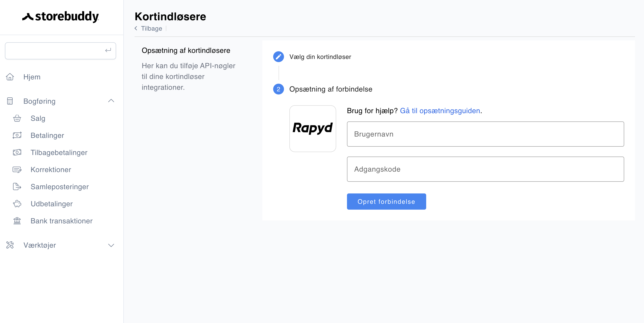Focus the Brugernavn input field
This screenshot has height=323, width=644.
point(485,134)
